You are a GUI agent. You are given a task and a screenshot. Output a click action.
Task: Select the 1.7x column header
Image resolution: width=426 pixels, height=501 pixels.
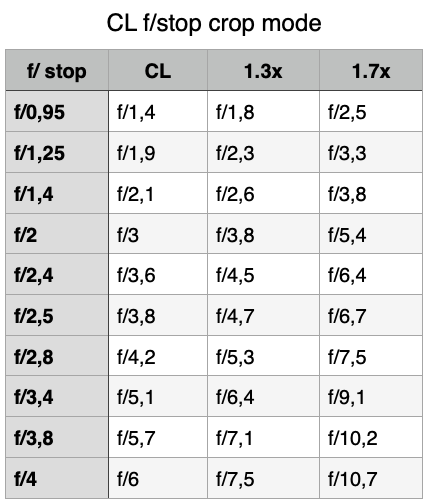click(371, 70)
